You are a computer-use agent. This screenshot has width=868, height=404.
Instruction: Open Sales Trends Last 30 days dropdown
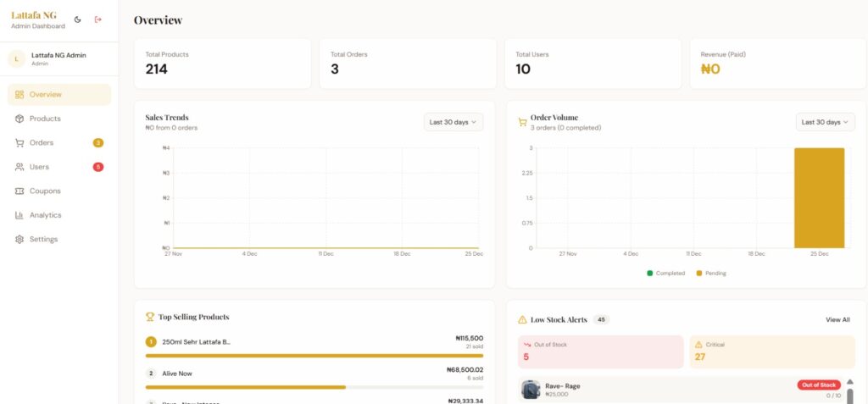click(453, 122)
